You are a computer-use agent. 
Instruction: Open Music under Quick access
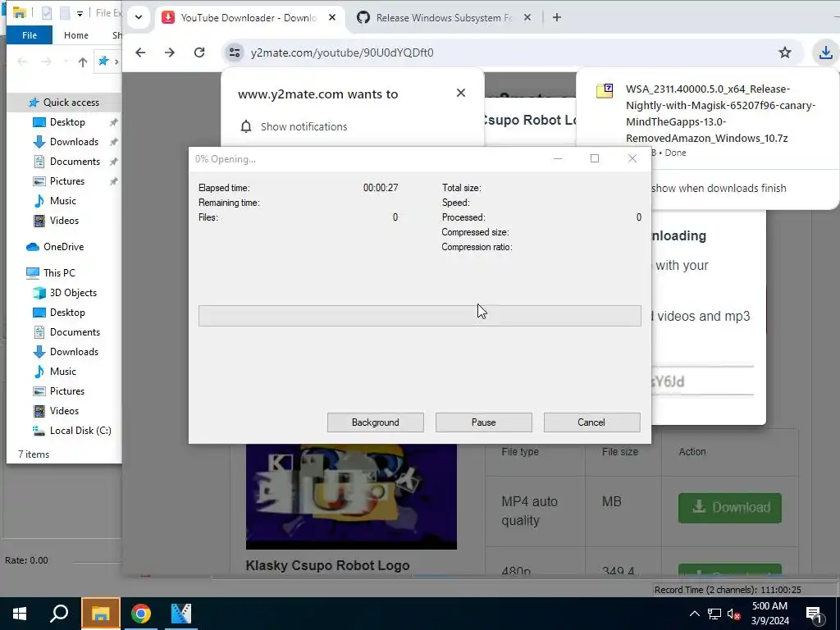tap(62, 201)
